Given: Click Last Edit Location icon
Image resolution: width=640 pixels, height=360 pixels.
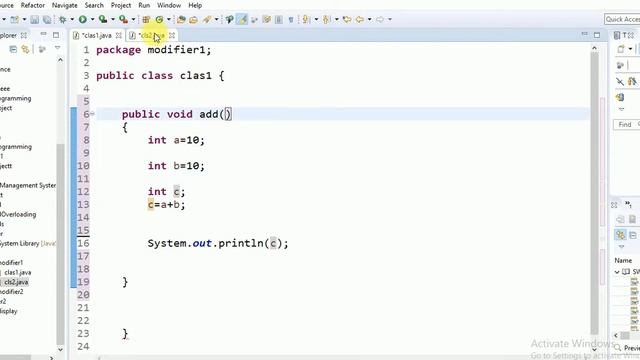Looking at the screenshot, I should (347, 19).
